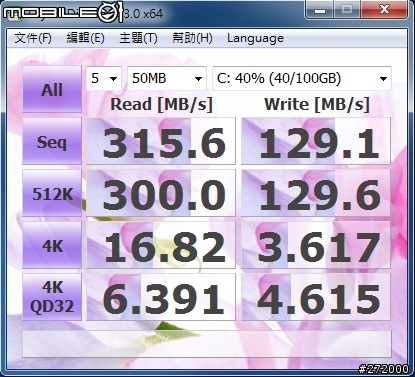Select the Seq read value 315.6
Screen dimensions: 415x377
[x=161, y=141]
